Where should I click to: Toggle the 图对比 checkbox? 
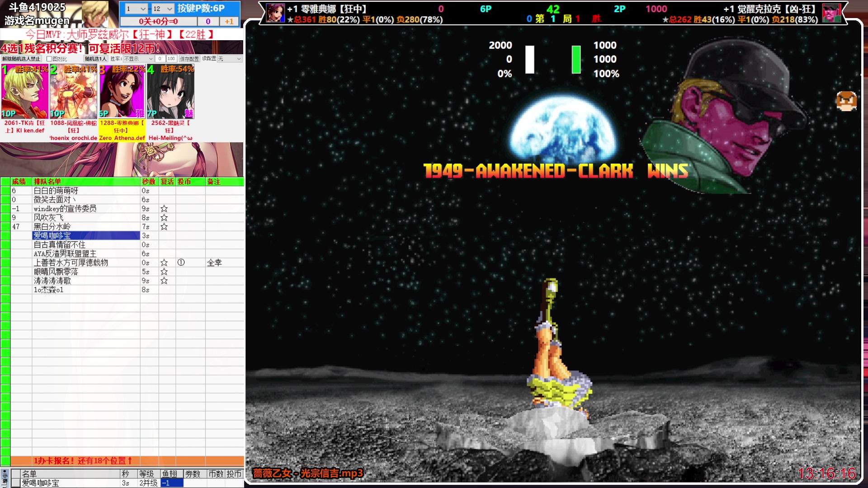[49, 59]
